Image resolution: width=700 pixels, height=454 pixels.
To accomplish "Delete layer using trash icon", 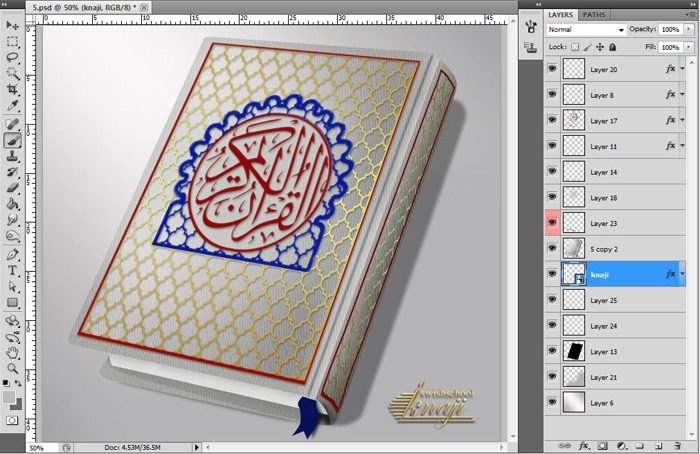I will [676, 445].
